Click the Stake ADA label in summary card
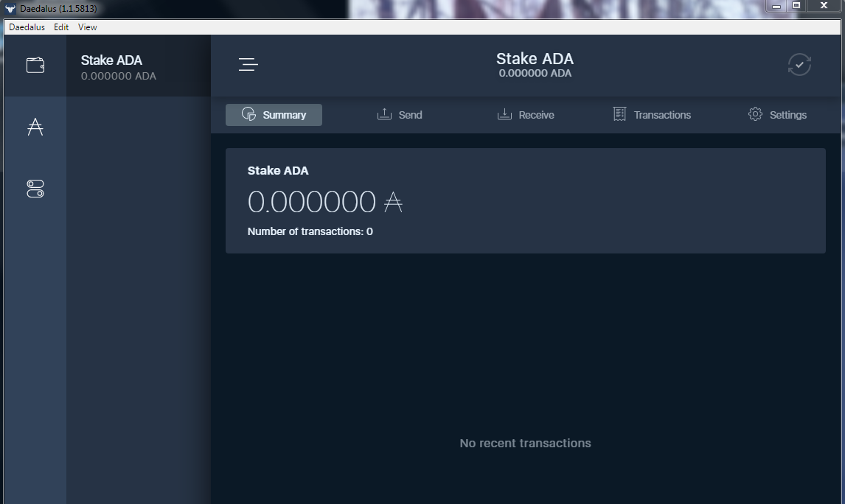Image resolution: width=845 pixels, height=504 pixels. (x=278, y=171)
